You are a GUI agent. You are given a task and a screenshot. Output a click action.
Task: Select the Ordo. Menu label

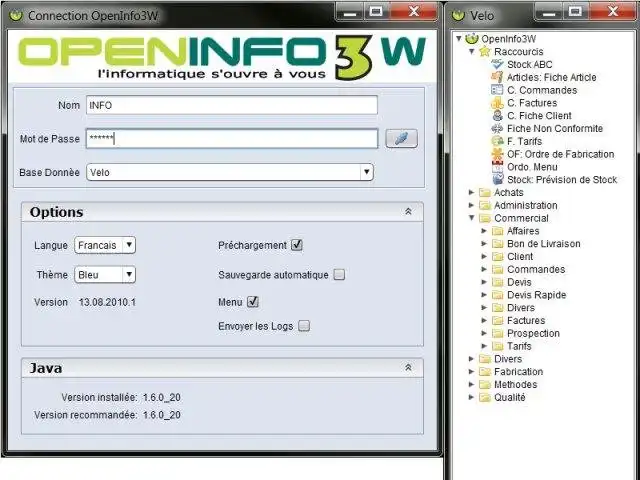[532, 167]
